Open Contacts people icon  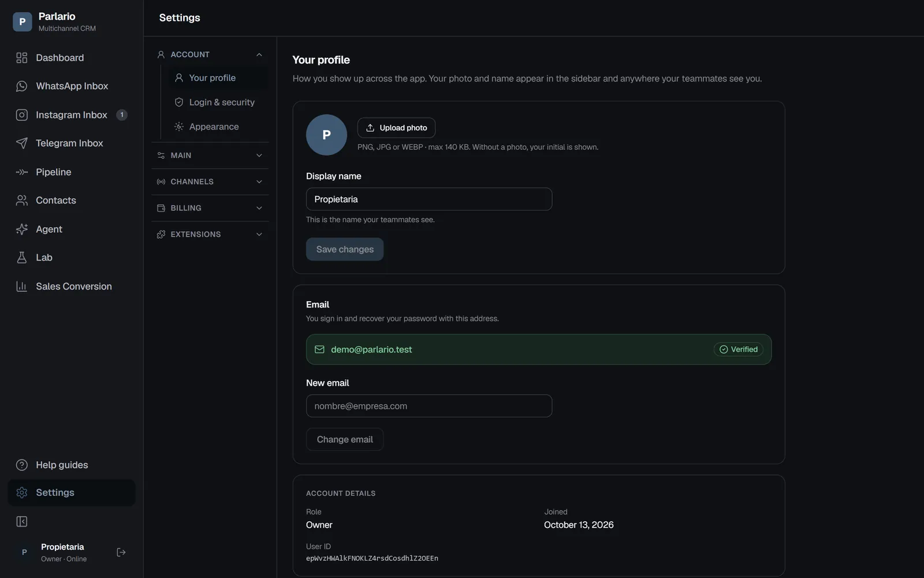tap(22, 201)
